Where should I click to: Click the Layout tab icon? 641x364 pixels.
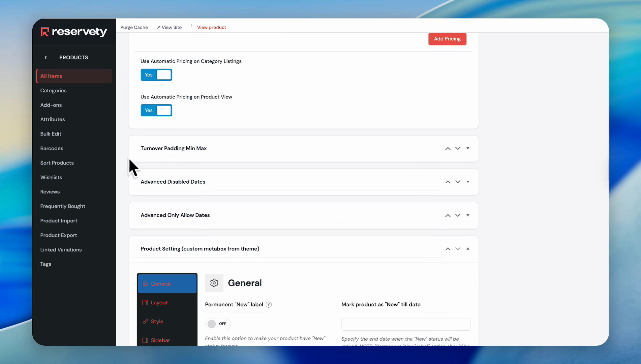pyautogui.click(x=145, y=303)
